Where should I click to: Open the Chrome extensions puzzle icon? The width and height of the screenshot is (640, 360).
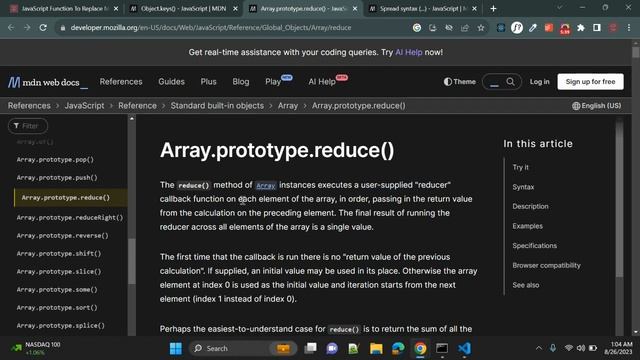point(580,28)
